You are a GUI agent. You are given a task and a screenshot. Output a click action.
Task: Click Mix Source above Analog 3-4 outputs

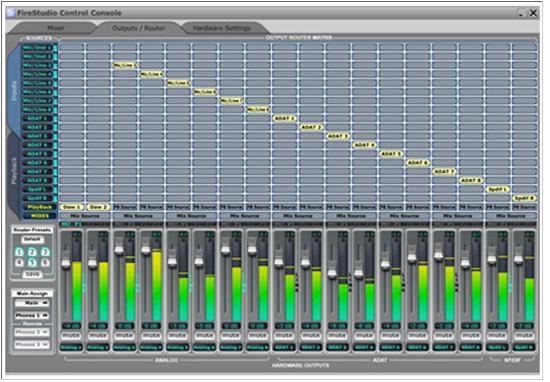pos(138,216)
